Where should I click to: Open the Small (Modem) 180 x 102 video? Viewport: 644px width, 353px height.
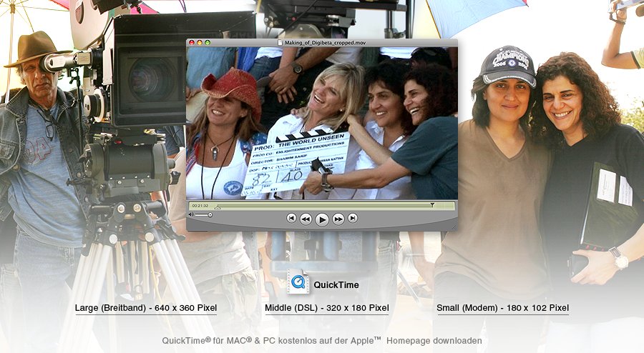503,308
